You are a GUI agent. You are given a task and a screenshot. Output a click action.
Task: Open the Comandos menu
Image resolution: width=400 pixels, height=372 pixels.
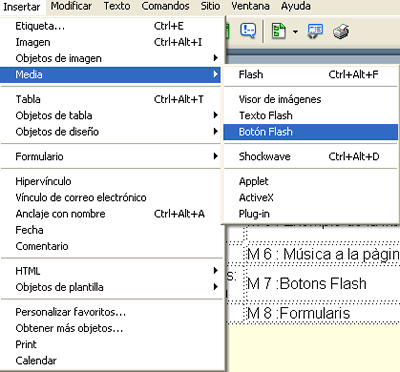click(x=165, y=6)
